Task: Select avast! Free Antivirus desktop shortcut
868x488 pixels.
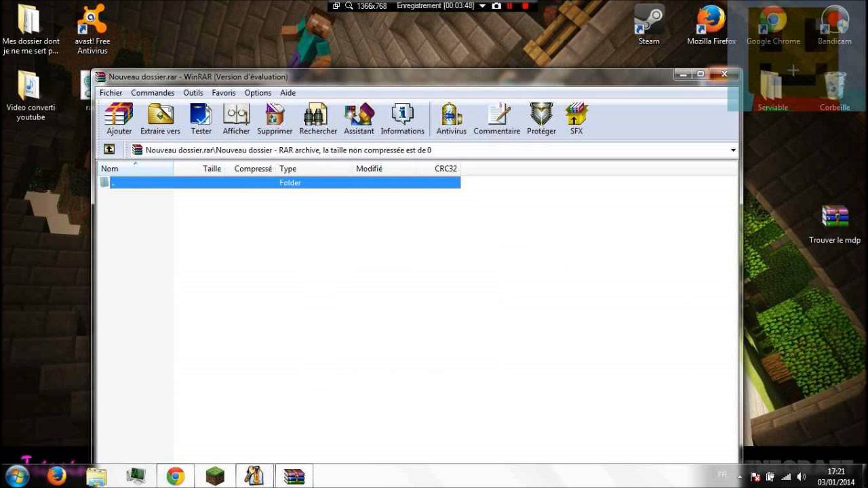Action: pos(92,30)
